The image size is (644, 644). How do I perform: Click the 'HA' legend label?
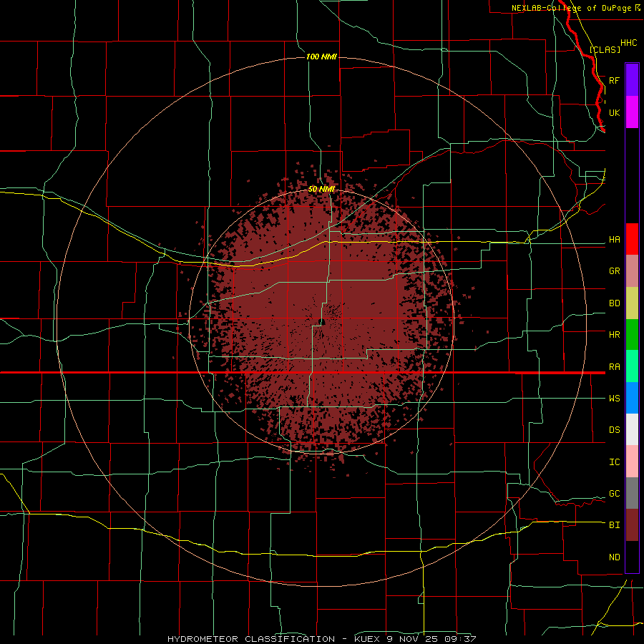[x=614, y=240]
